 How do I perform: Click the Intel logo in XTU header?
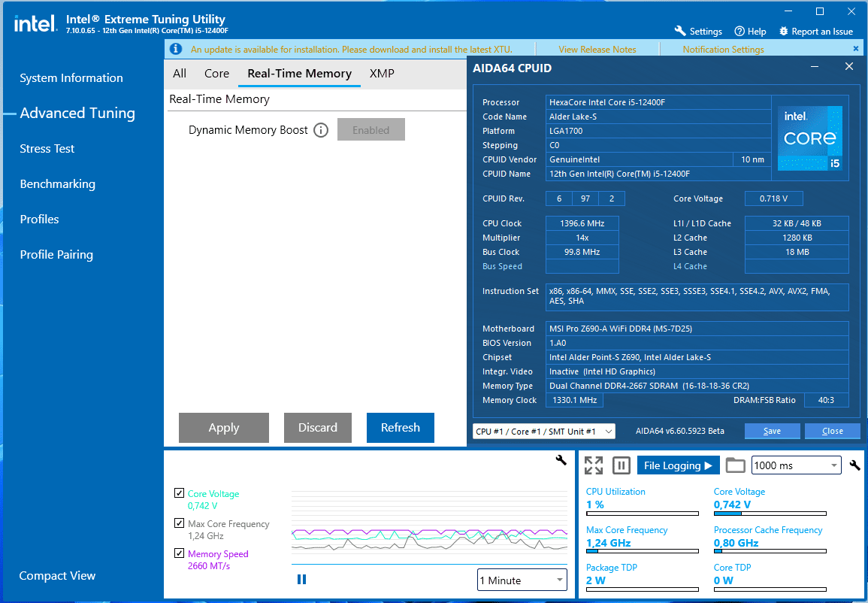click(x=35, y=23)
